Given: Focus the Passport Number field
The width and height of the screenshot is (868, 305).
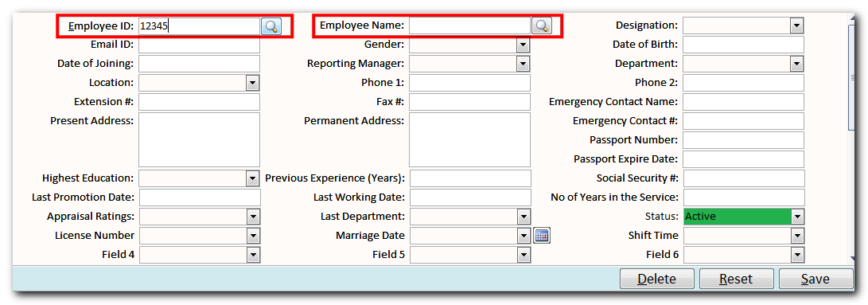Looking at the screenshot, I should point(743,140).
